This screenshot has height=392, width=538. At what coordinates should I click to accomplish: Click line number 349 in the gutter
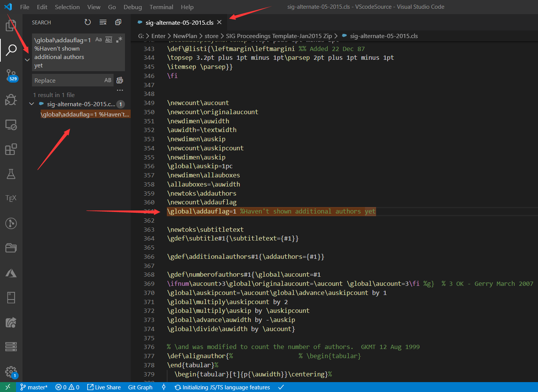[149, 103]
